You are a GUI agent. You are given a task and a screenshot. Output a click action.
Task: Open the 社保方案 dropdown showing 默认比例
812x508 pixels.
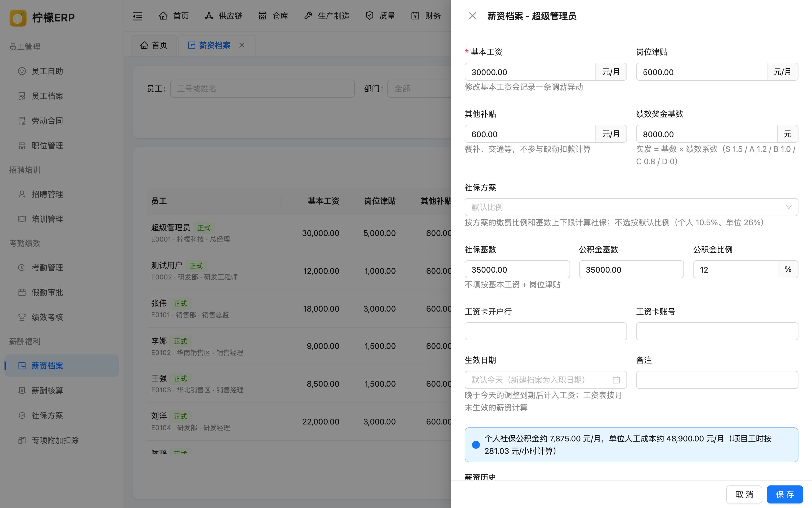[631, 207]
